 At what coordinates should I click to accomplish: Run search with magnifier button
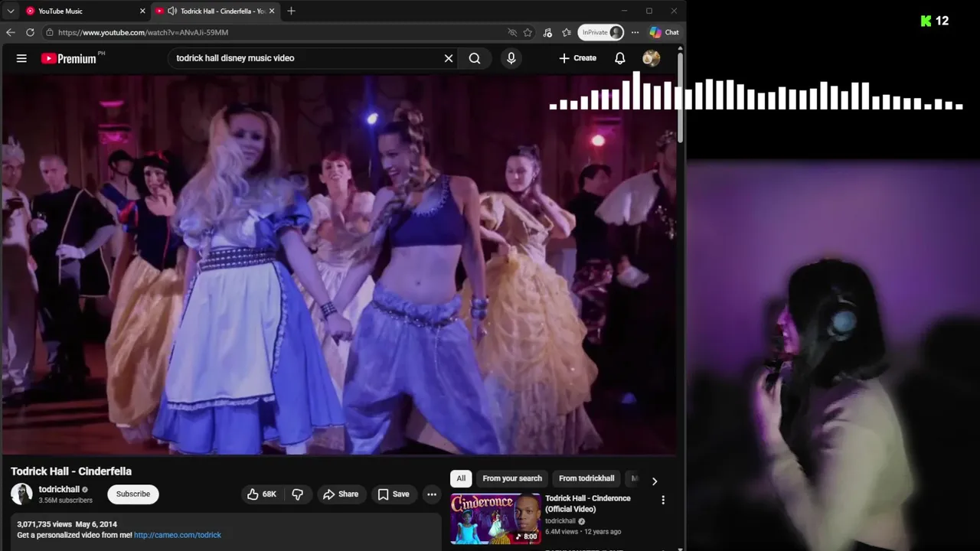click(475, 58)
